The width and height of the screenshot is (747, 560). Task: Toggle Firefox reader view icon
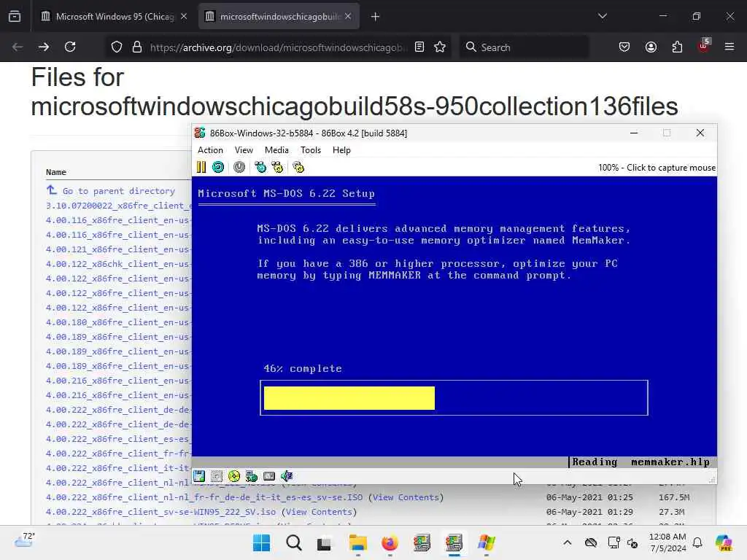click(419, 47)
